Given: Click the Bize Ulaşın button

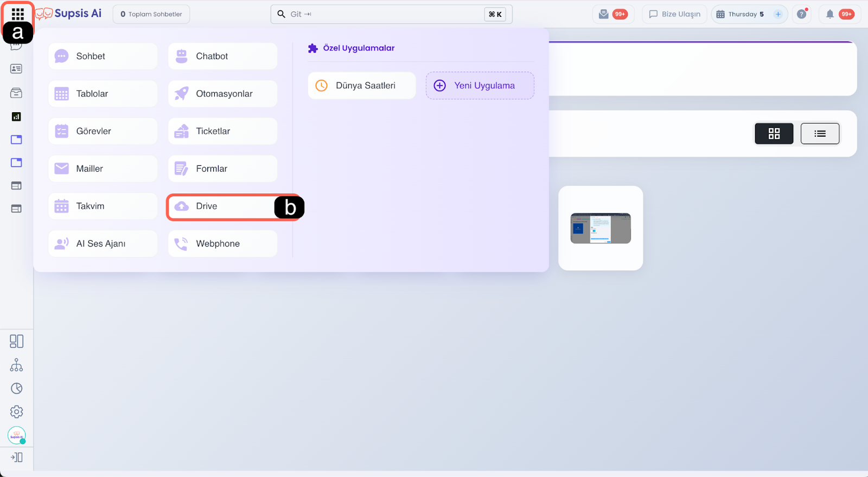Looking at the screenshot, I should click(x=674, y=14).
